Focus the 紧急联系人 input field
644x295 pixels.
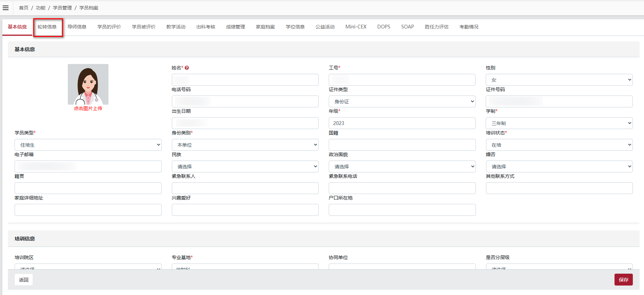(x=245, y=188)
